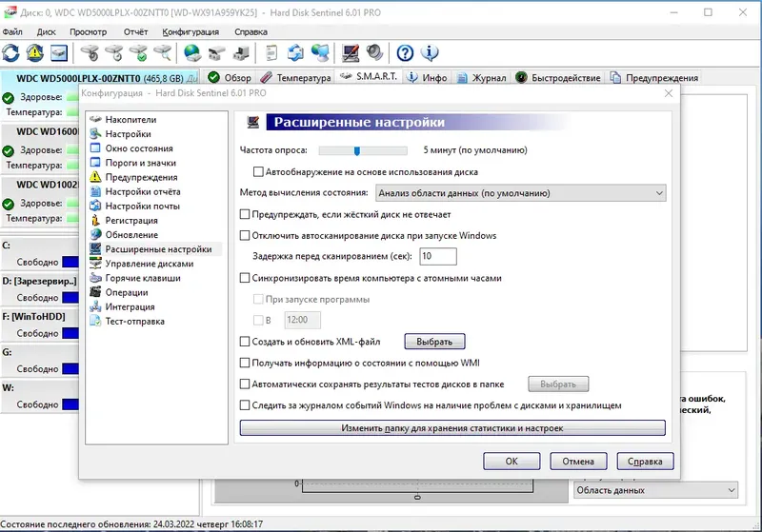762x532 pixels.
Task: Select Операции in configuration sidebar
Action: pos(127,293)
